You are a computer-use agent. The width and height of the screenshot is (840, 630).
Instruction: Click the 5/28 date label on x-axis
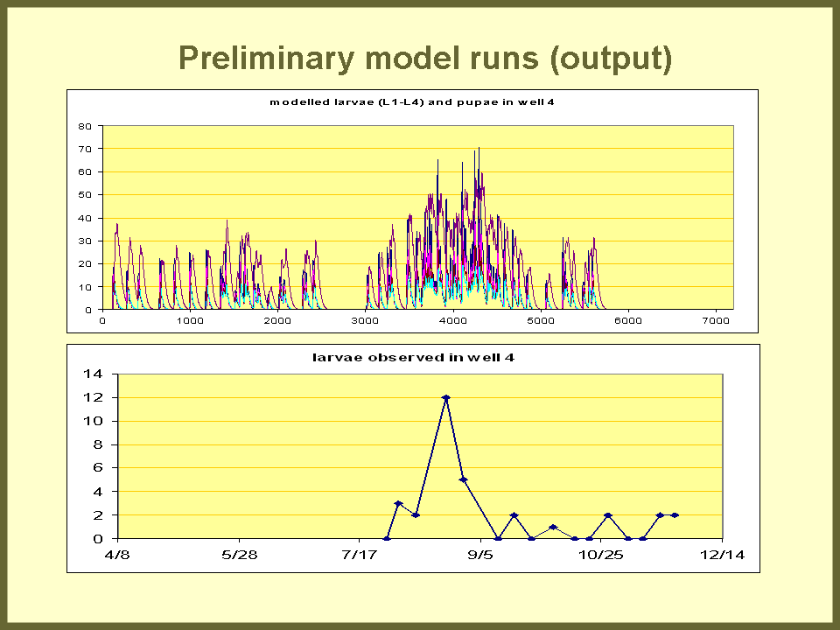[x=239, y=555]
